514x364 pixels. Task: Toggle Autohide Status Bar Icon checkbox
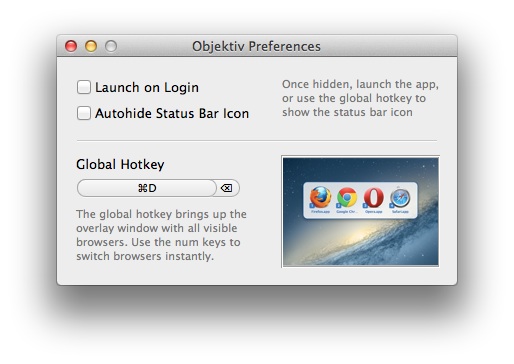pos(84,113)
